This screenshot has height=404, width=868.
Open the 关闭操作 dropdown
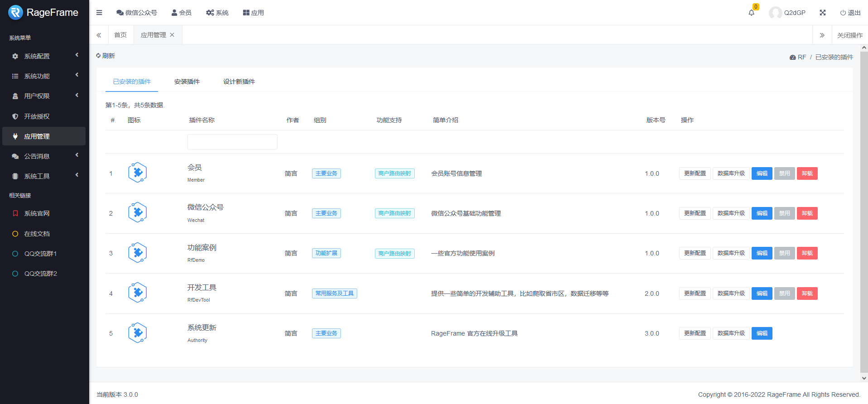[x=849, y=35]
